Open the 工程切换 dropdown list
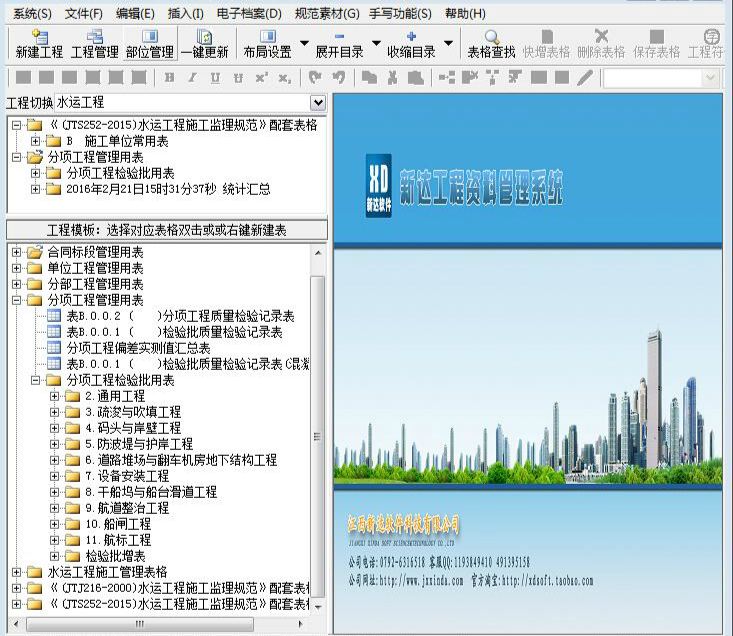The image size is (733, 636). coord(318,102)
